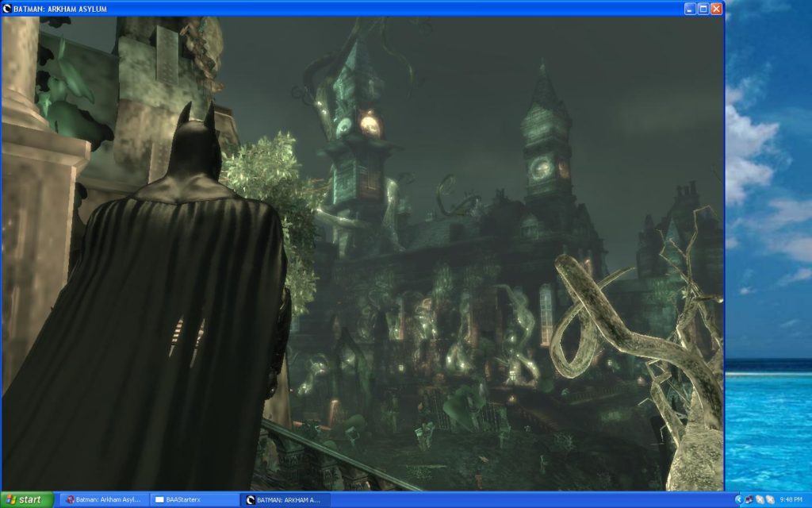
Task: Click the Batman game window title bar icon
Action: click(6, 8)
